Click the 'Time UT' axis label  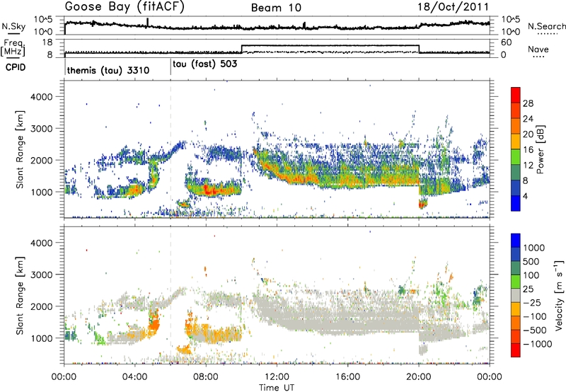[277, 388]
